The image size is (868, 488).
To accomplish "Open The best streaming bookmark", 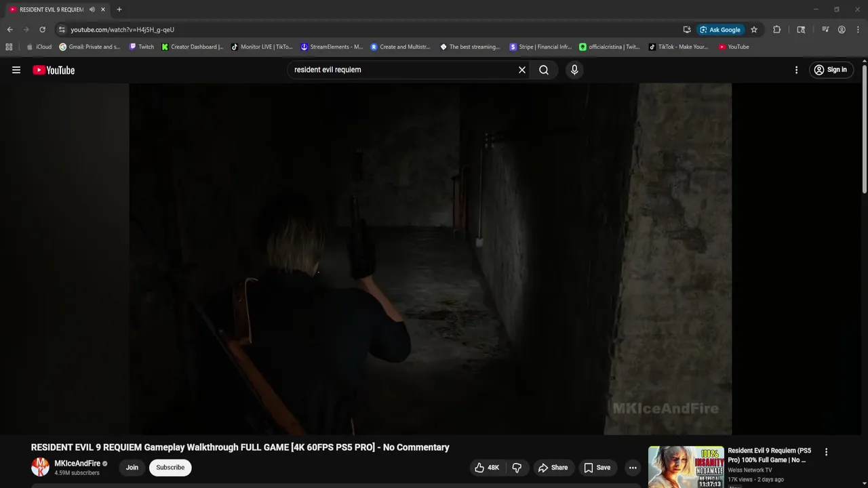I will [x=470, y=47].
